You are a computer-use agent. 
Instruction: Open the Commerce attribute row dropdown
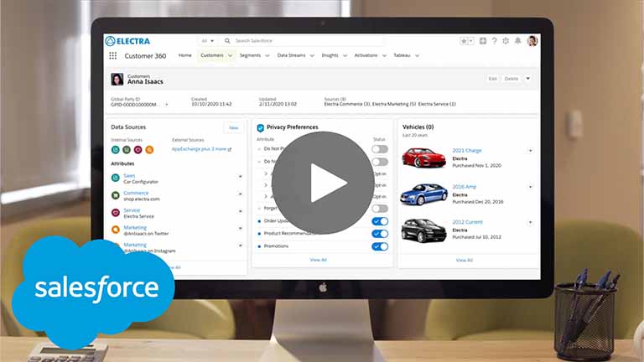tap(241, 194)
